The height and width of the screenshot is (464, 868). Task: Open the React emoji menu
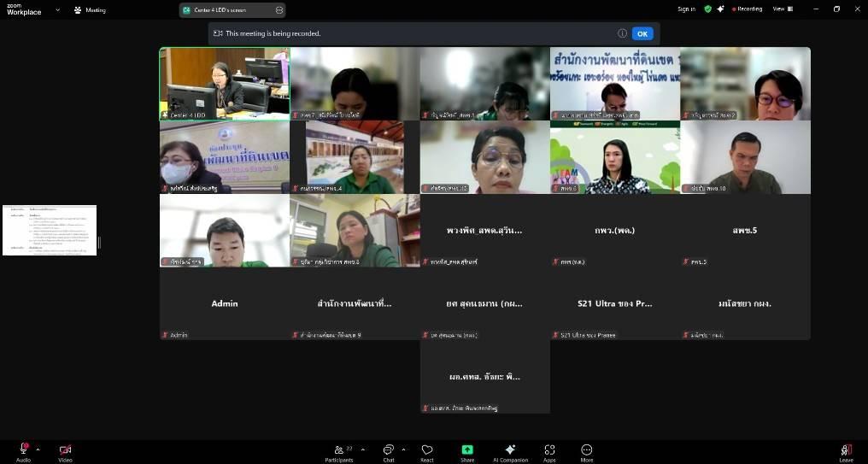[427, 449]
